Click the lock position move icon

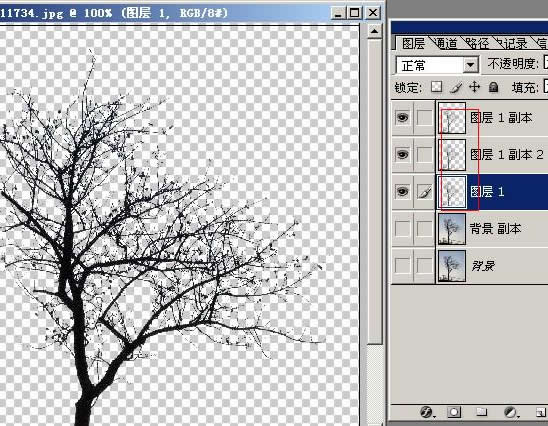[x=474, y=87]
